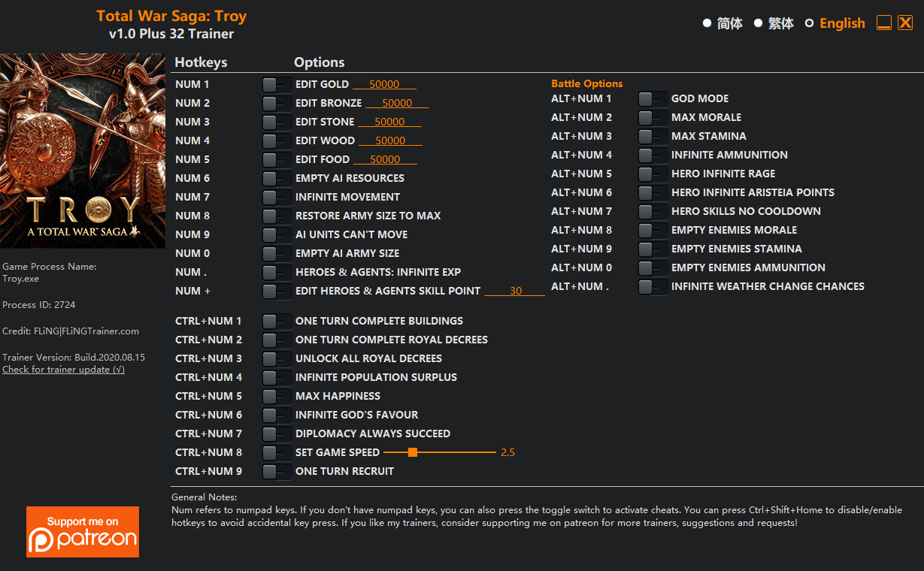This screenshot has width=924, height=571.
Task: Click the CTRL+NUM 8 hotkey label
Action: pos(209,452)
